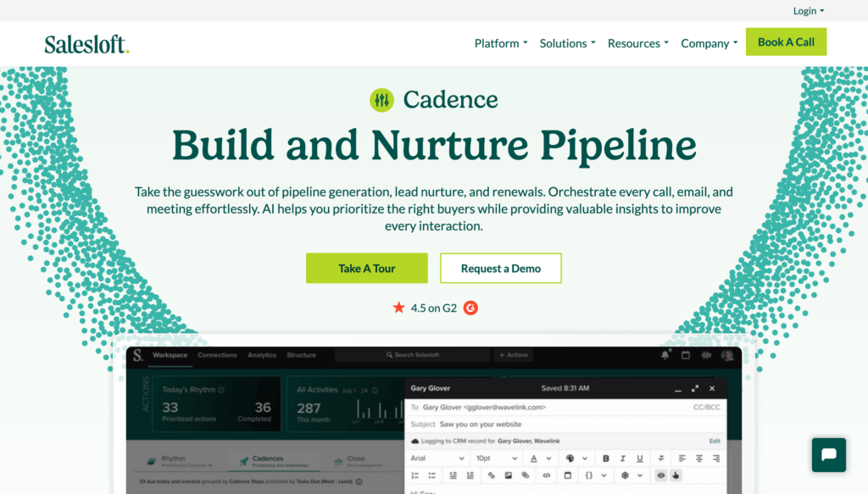
Task: Insert a numbered list
Action: (415, 475)
